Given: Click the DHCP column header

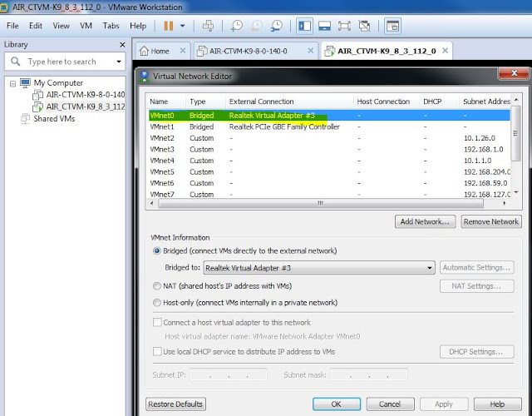Looking at the screenshot, I should coord(440,102).
